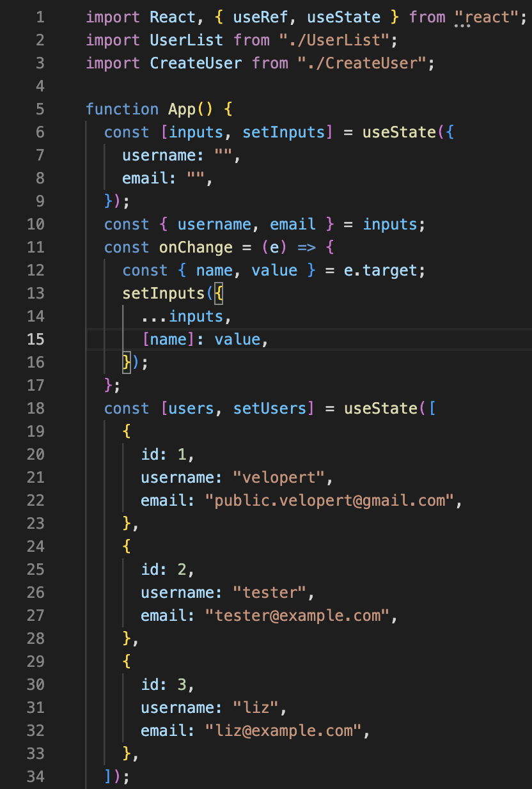Click the empty email string on line 8
Screen dimensions: 532x789
pyautogui.click(x=196, y=178)
